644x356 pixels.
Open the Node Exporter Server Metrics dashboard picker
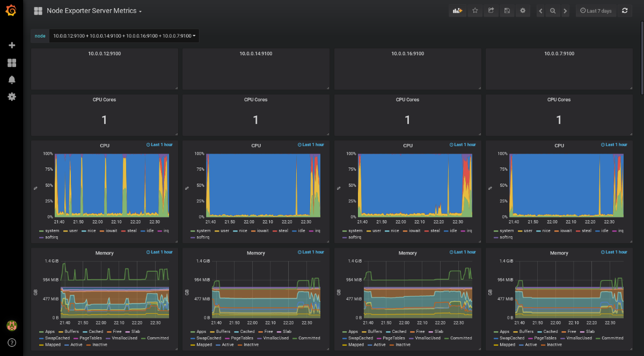coord(94,11)
